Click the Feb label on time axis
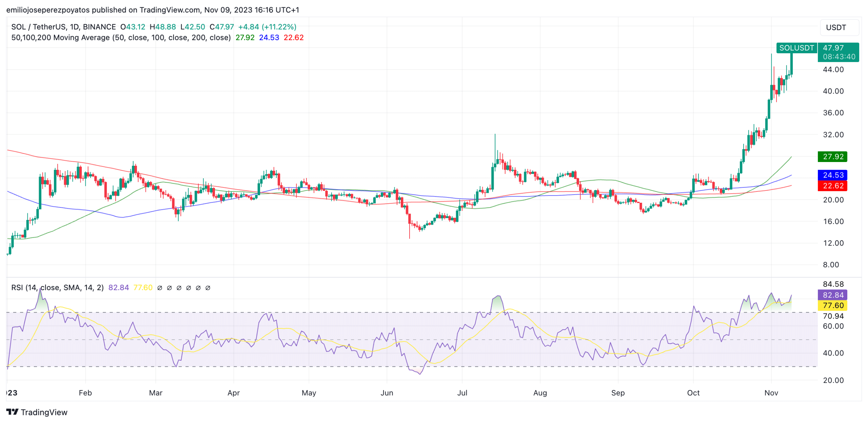Viewport: 868px width, 423px height. [85, 393]
